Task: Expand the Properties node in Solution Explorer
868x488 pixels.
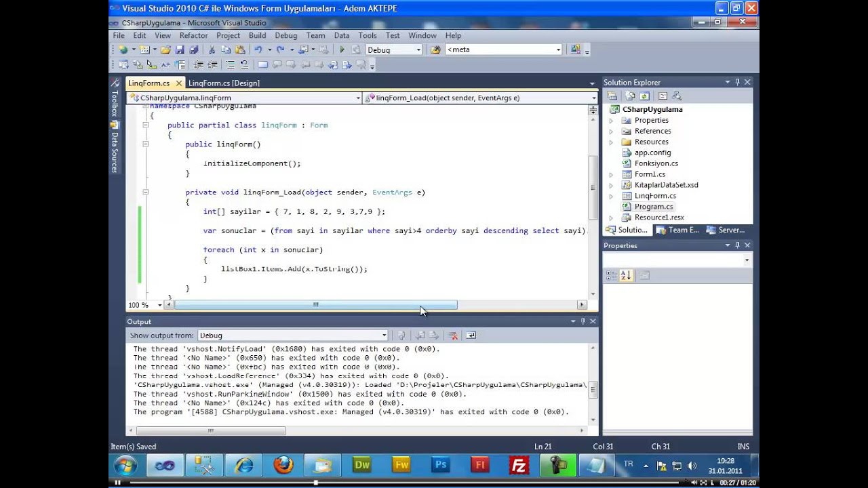Action: 611,121
